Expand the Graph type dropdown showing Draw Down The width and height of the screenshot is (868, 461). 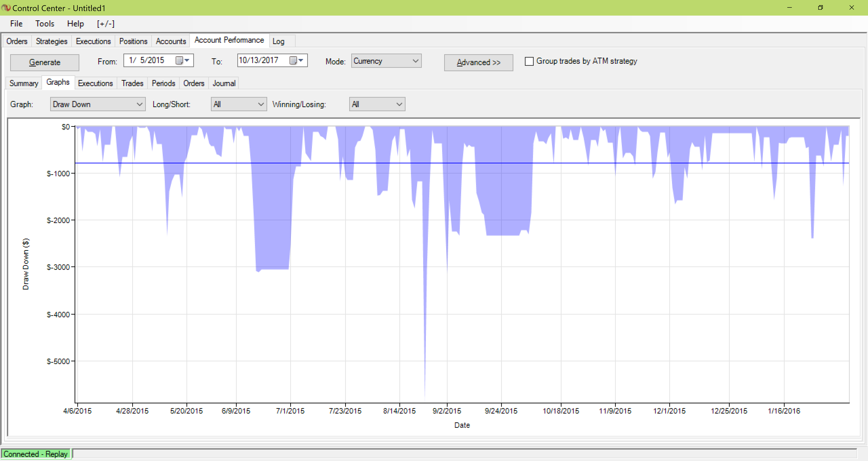[98, 104]
